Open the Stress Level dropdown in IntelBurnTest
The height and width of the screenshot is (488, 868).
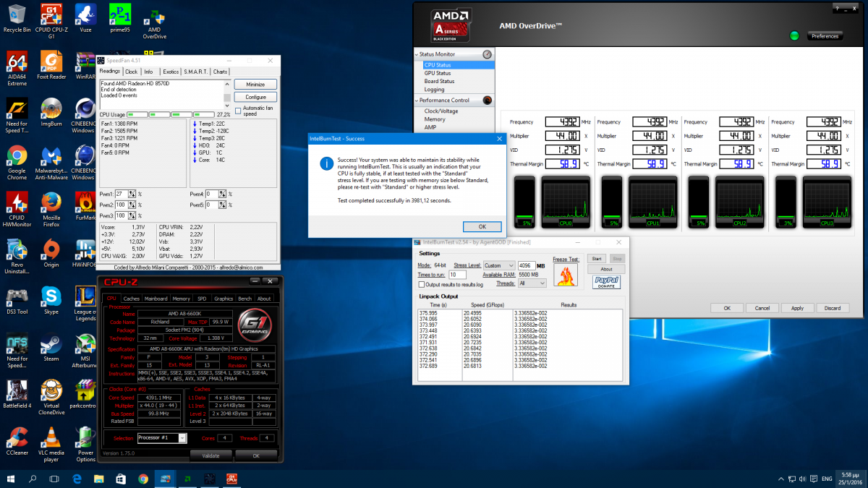[499, 265]
